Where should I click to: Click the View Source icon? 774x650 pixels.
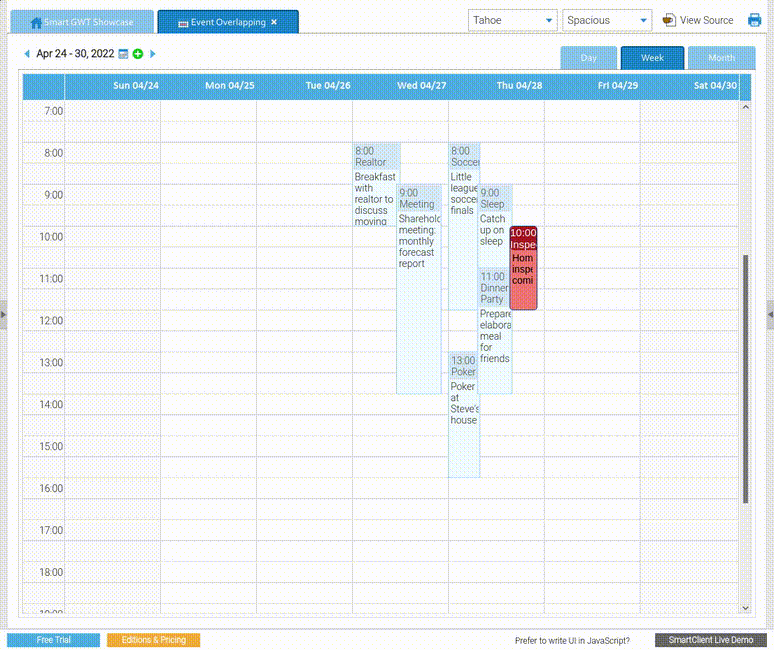(x=669, y=20)
